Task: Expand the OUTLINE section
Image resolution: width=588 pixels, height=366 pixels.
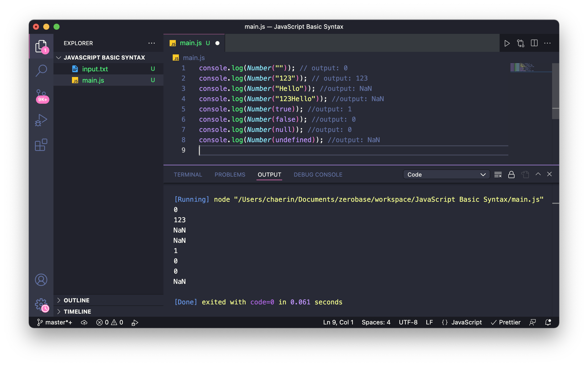Action: tap(77, 300)
